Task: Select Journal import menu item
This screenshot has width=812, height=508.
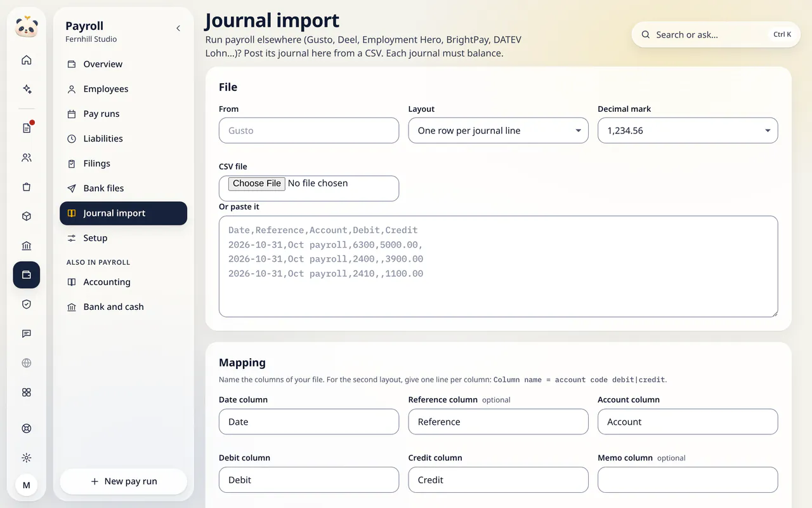Action: click(124, 213)
